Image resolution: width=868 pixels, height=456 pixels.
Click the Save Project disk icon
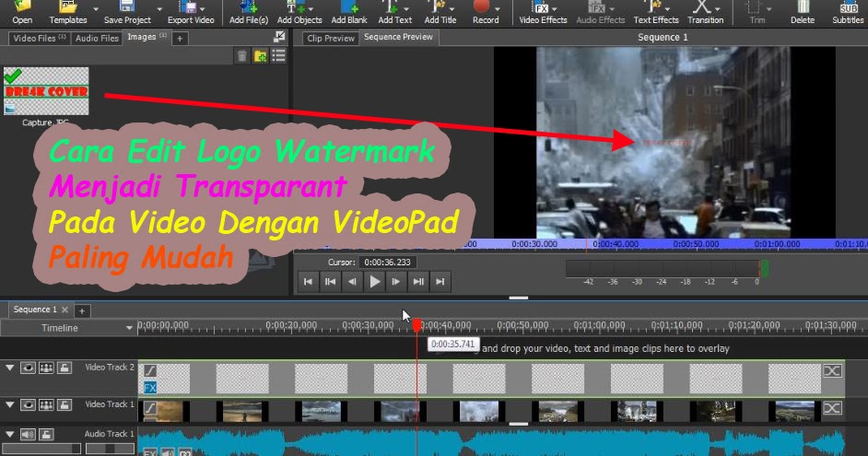[x=127, y=6]
